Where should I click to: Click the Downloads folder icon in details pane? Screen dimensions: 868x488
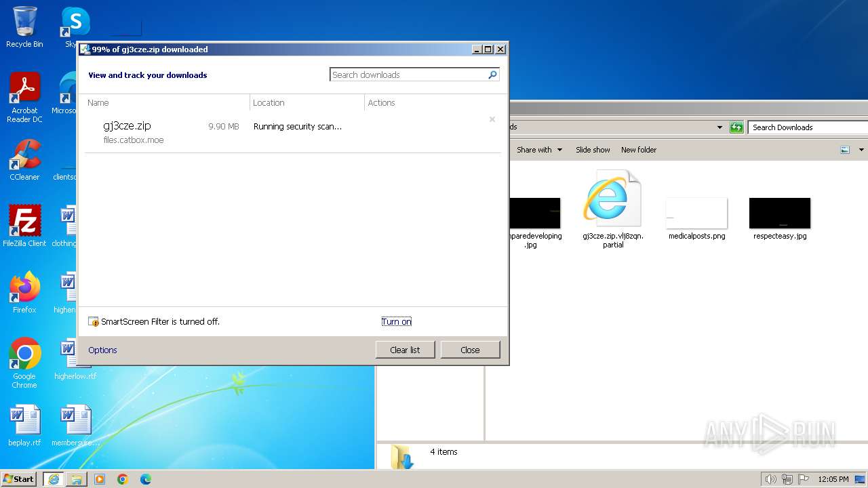click(x=401, y=457)
